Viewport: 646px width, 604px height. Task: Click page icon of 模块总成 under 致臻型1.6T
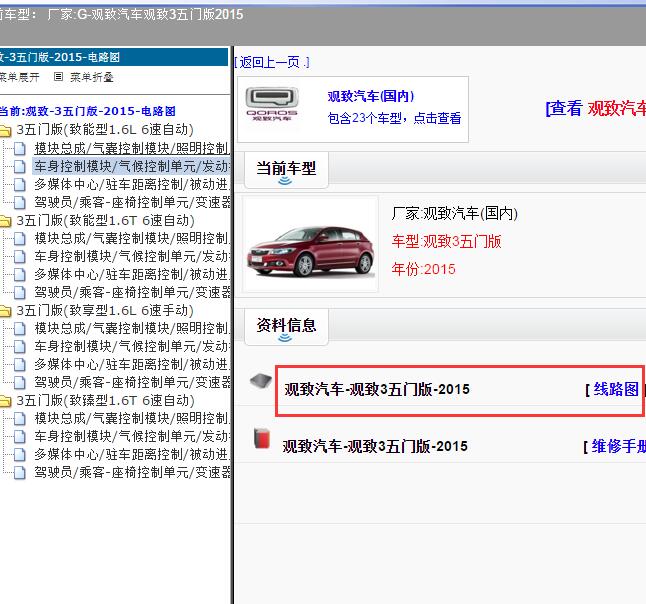[19, 419]
